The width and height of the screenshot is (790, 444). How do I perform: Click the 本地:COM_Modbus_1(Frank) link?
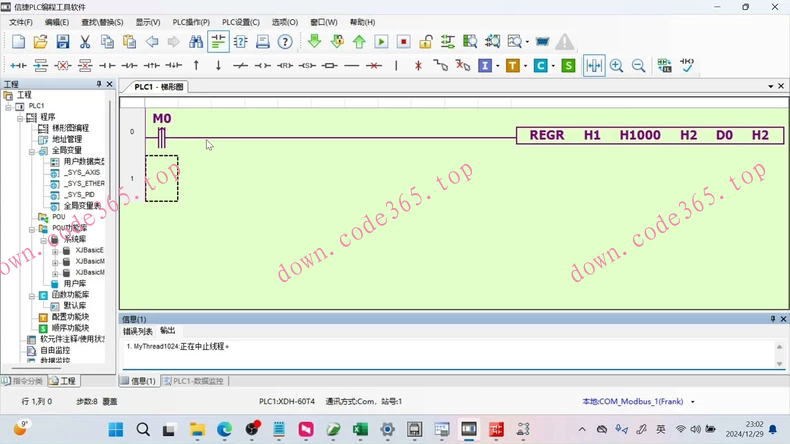[x=633, y=402]
